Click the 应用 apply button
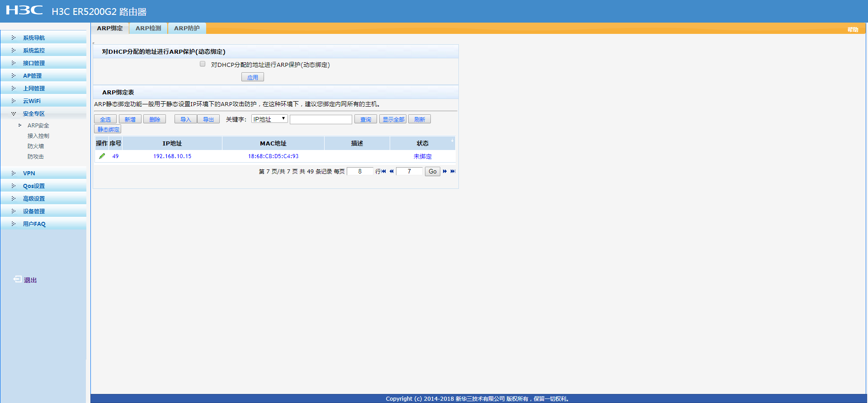Viewport: 868px width, 403px height. [253, 77]
